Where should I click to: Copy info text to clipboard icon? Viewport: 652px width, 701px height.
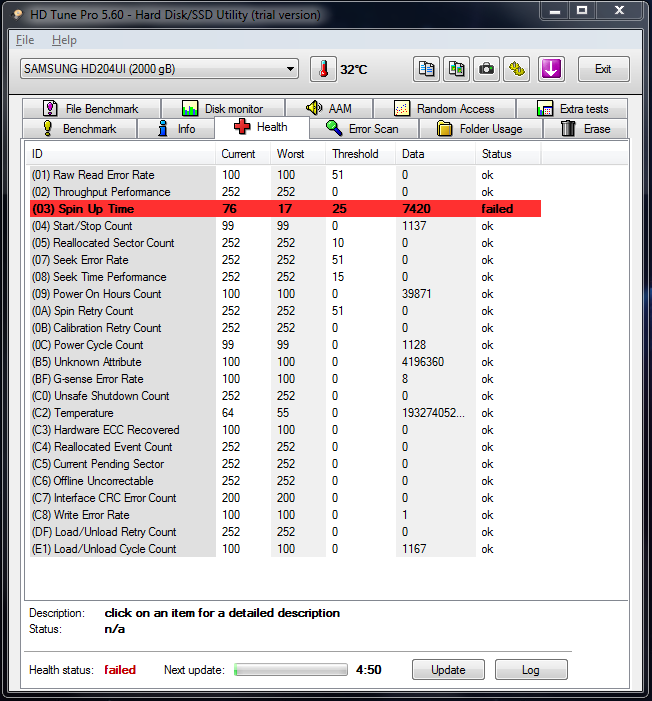[x=427, y=69]
